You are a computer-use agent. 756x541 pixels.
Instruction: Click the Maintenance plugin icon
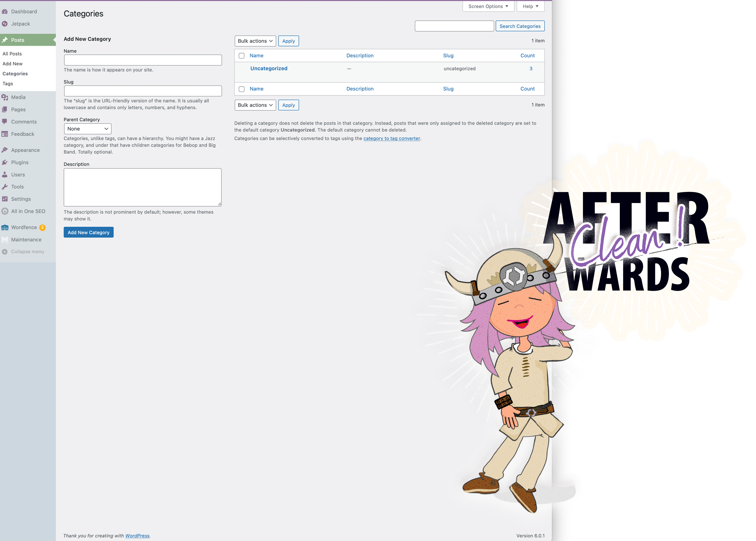(x=5, y=240)
